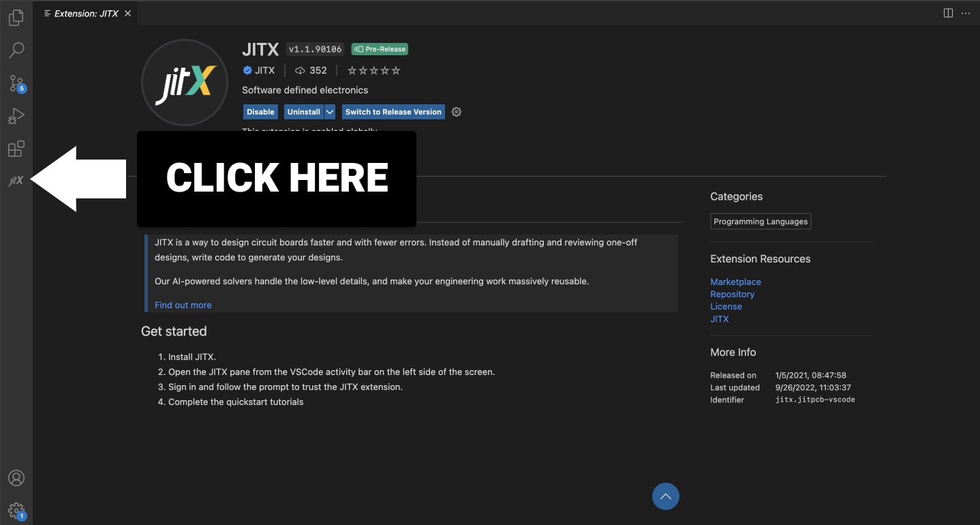Open the Search view in activity bar
This screenshot has width=980, height=525.
(x=16, y=50)
